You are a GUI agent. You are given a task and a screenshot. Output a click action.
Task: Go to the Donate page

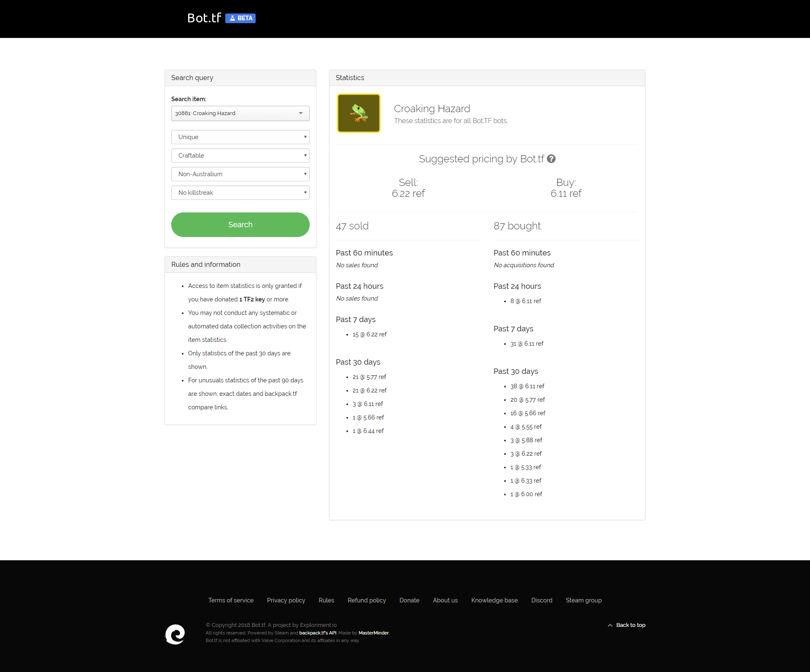(x=409, y=600)
